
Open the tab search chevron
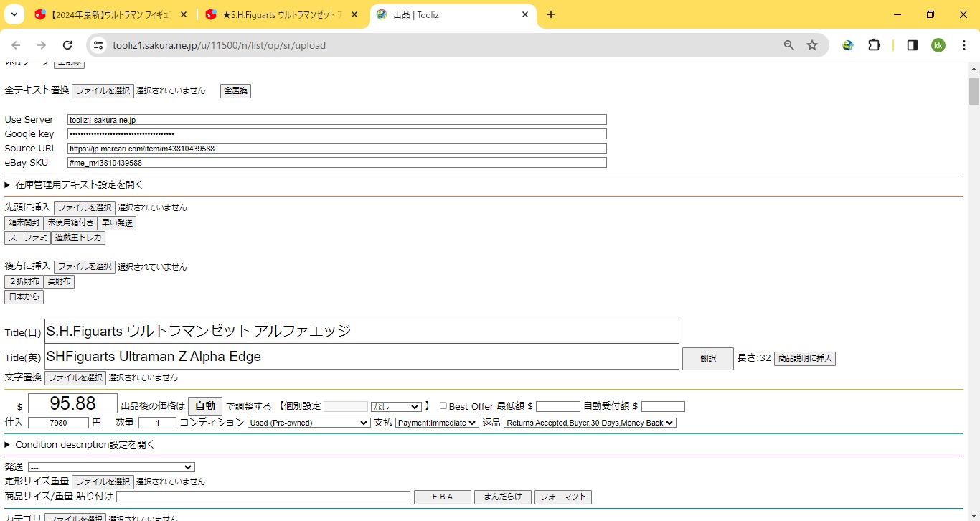tap(14, 14)
